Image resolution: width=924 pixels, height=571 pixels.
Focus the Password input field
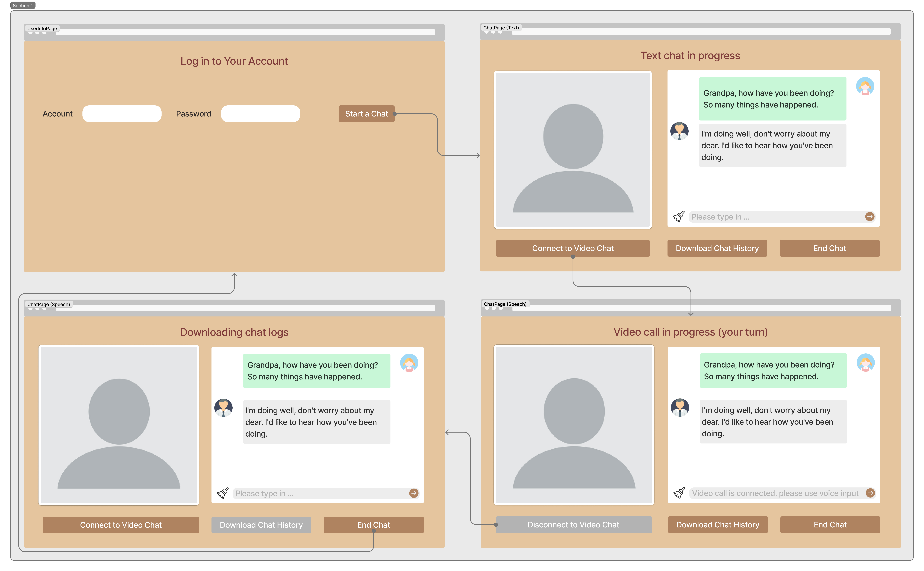260,114
